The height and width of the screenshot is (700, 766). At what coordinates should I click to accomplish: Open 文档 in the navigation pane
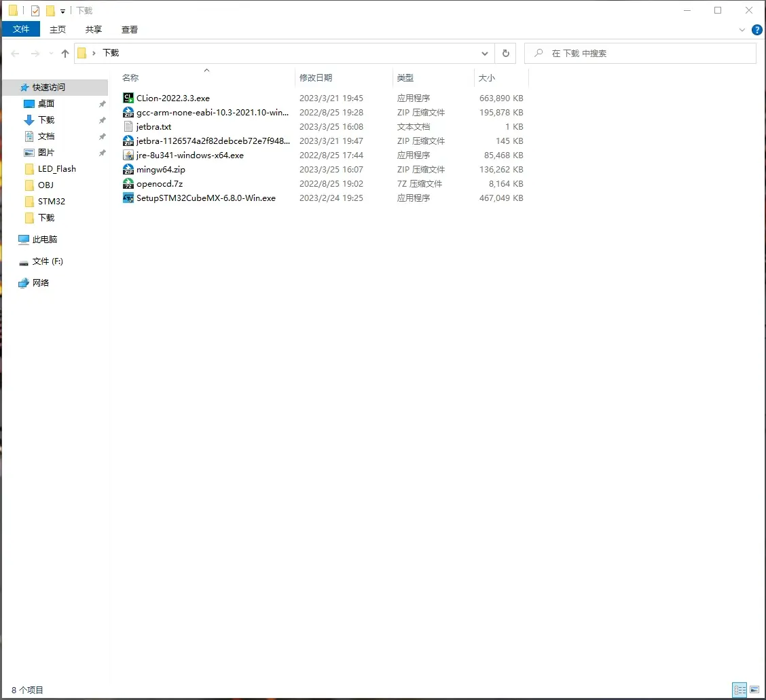pyautogui.click(x=46, y=136)
